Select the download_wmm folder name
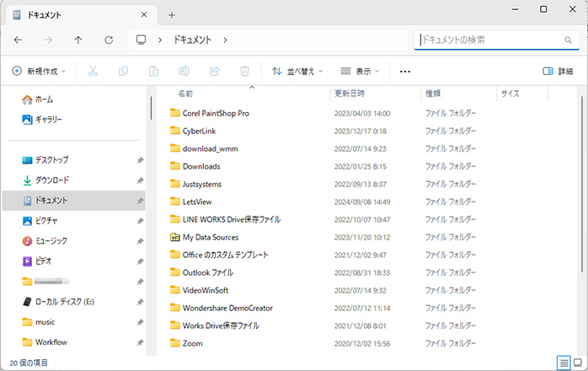 coord(210,148)
